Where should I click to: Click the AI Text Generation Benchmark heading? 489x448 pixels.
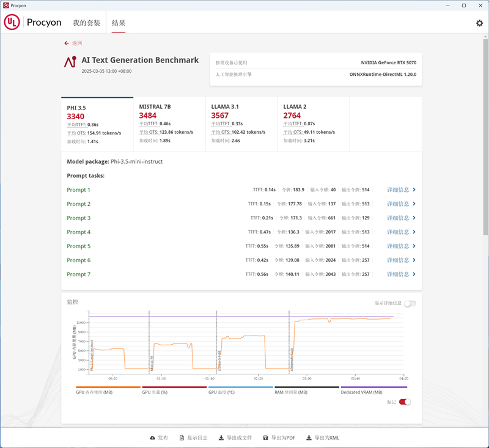[140, 60]
